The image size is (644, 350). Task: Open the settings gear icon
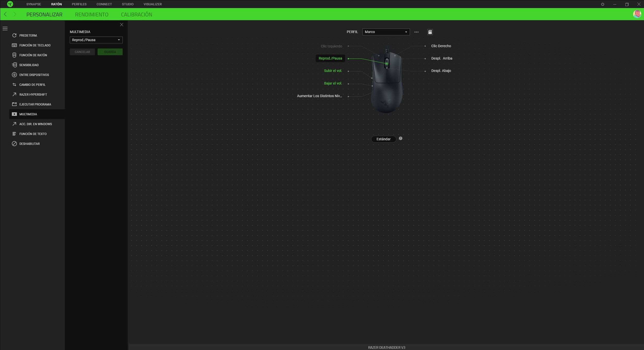tap(603, 4)
